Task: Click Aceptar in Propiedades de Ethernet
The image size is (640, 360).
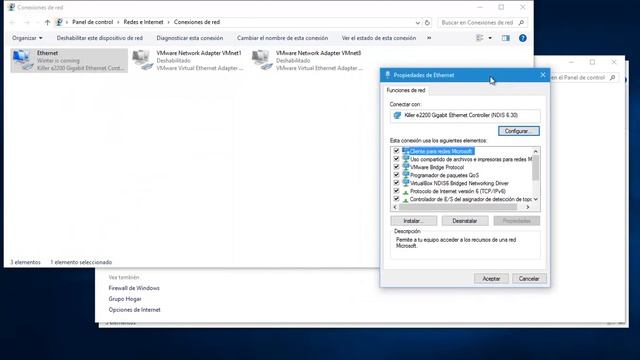Action: click(491, 279)
